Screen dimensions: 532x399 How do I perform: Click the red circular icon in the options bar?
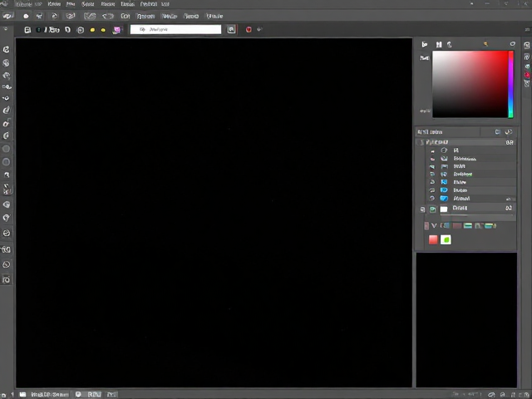249,30
